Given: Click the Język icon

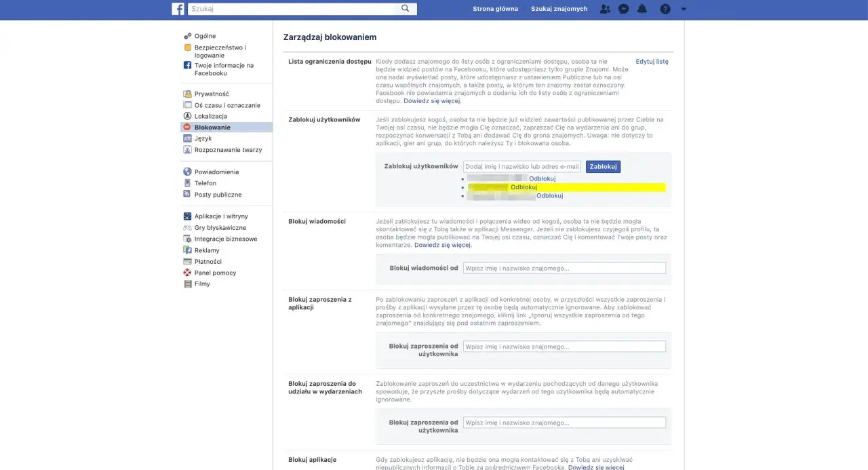Looking at the screenshot, I should pyautogui.click(x=188, y=138).
